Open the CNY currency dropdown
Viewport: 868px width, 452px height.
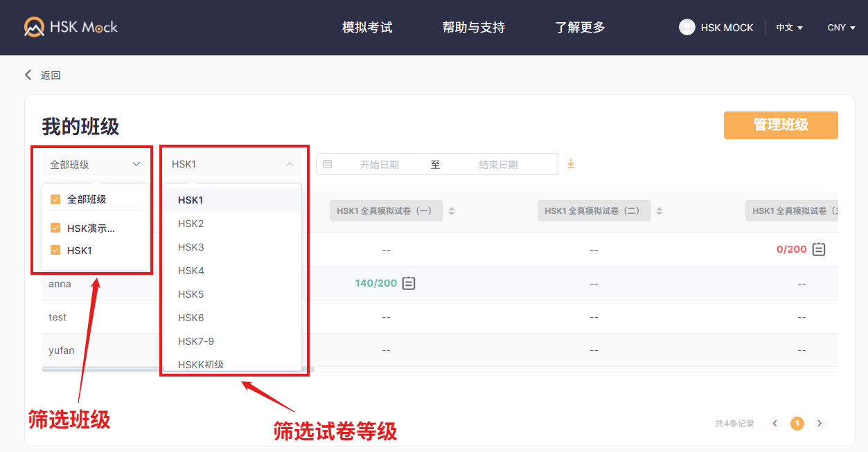click(840, 27)
